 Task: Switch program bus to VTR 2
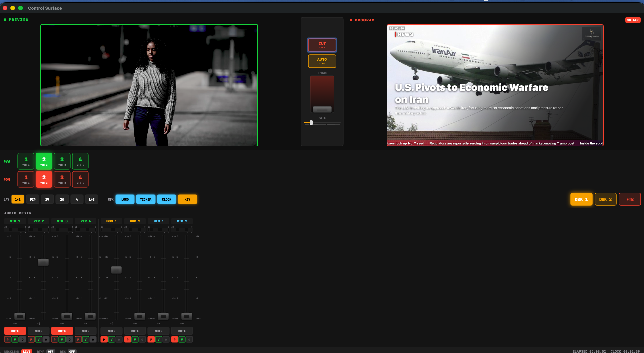(44, 179)
